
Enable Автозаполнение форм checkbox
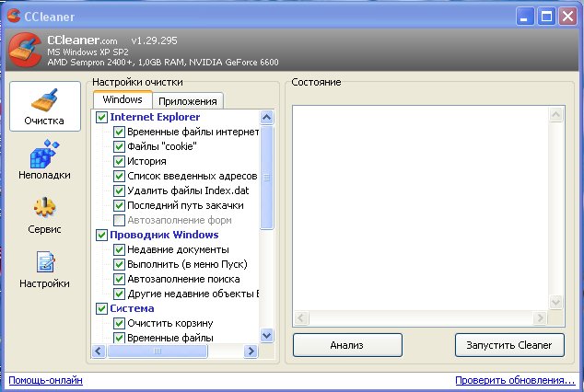[119, 220]
